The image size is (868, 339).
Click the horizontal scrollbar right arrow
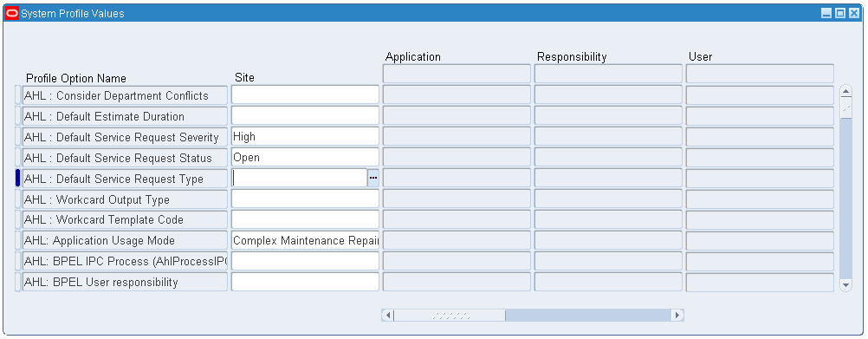[x=677, y=316]
